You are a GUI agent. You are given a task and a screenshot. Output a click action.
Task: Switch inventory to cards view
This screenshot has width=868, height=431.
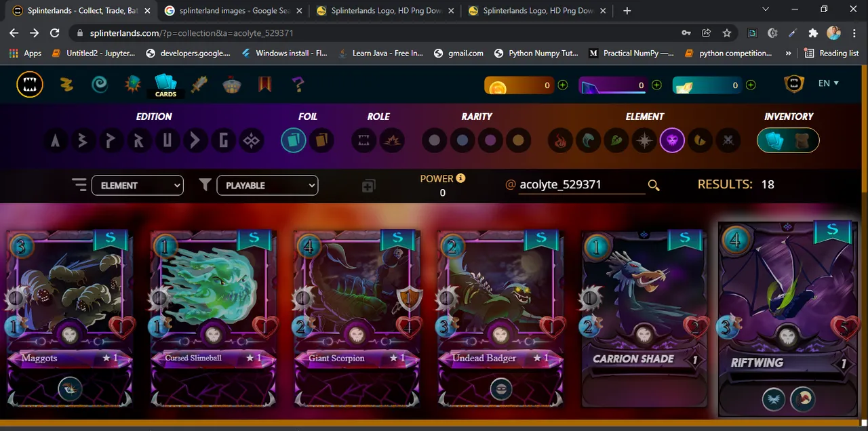click(774, 141)
